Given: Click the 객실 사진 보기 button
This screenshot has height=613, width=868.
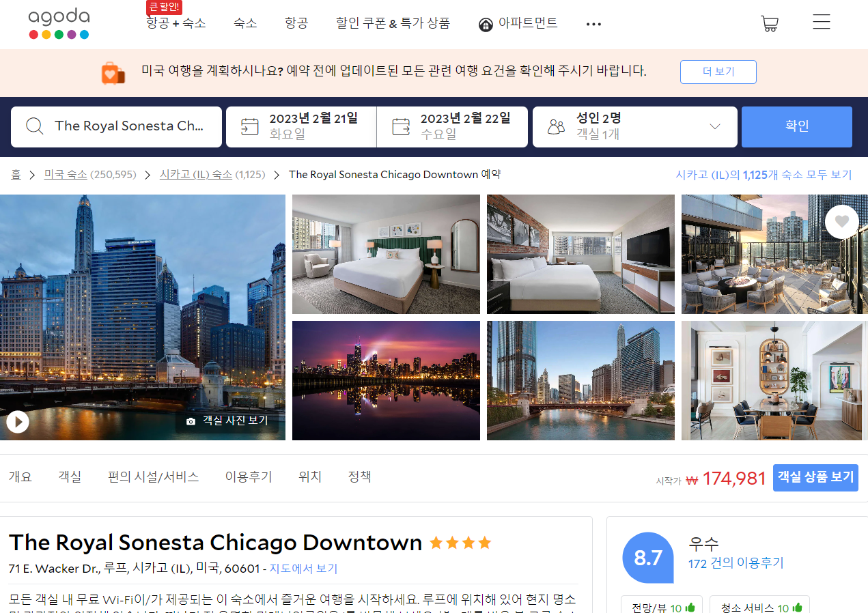Looking at the screenshot, I should 227,421.
